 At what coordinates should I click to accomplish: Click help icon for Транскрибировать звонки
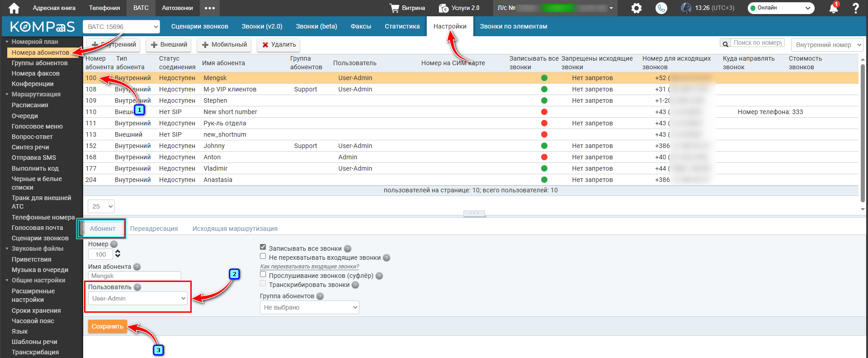355,285
